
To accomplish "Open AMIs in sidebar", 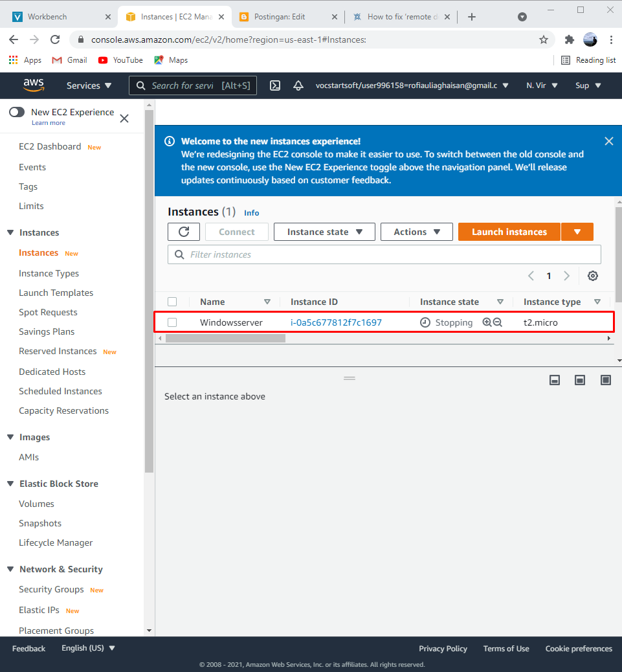I will [x=28, y=457].
